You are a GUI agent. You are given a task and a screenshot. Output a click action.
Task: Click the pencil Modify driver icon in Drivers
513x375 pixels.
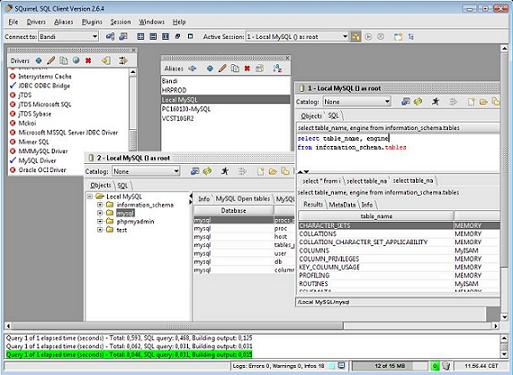[x=51, y=61]
